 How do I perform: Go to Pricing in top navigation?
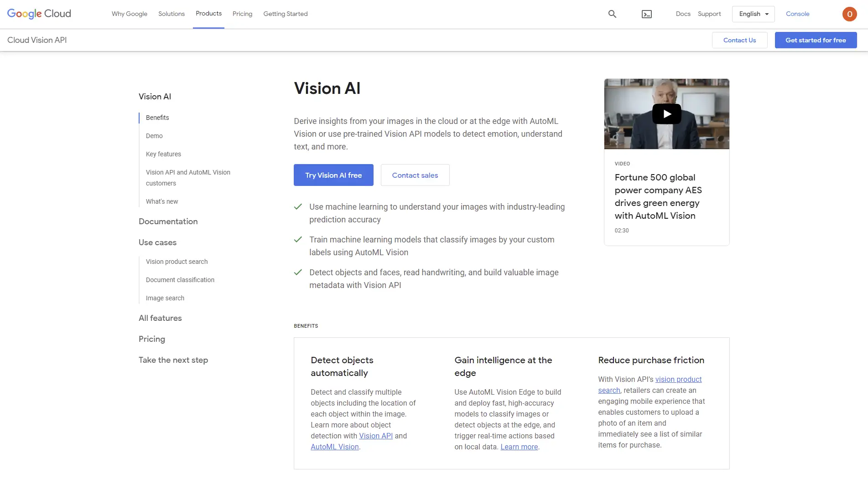(242, 14)
